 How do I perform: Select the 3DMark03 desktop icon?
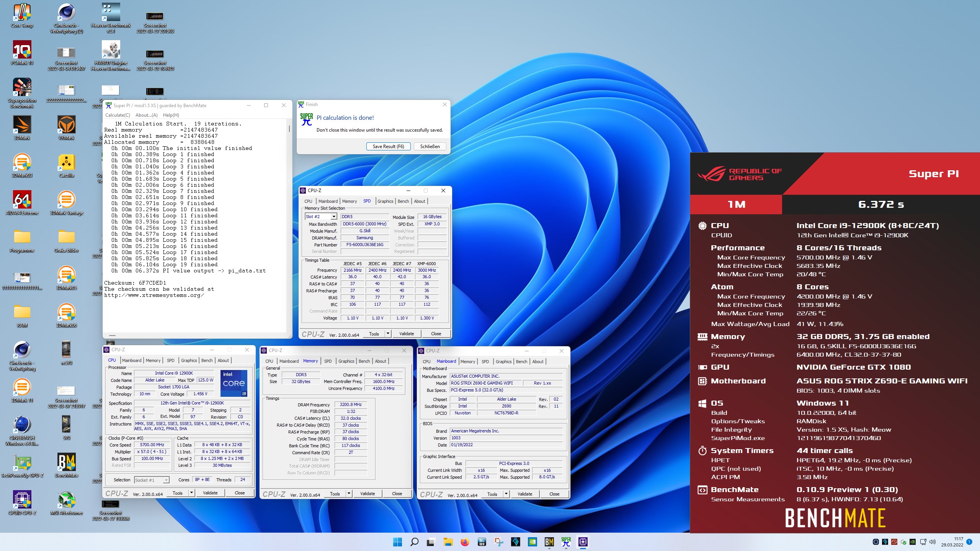tap(22, 165)
